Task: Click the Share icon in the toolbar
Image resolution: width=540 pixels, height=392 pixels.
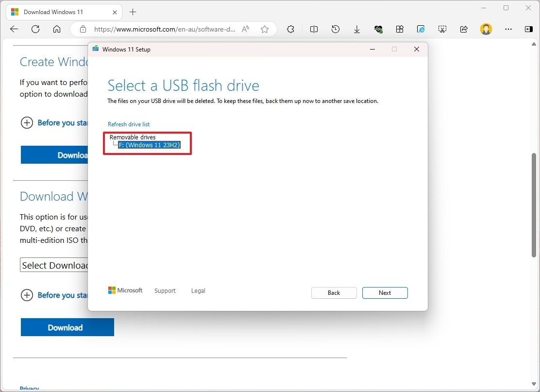Action: (x=464, y=29)
